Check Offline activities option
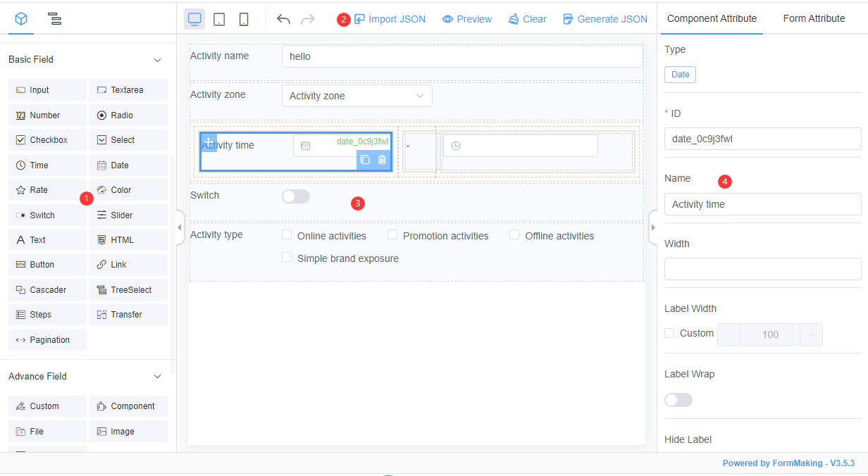 coord(514,235)
